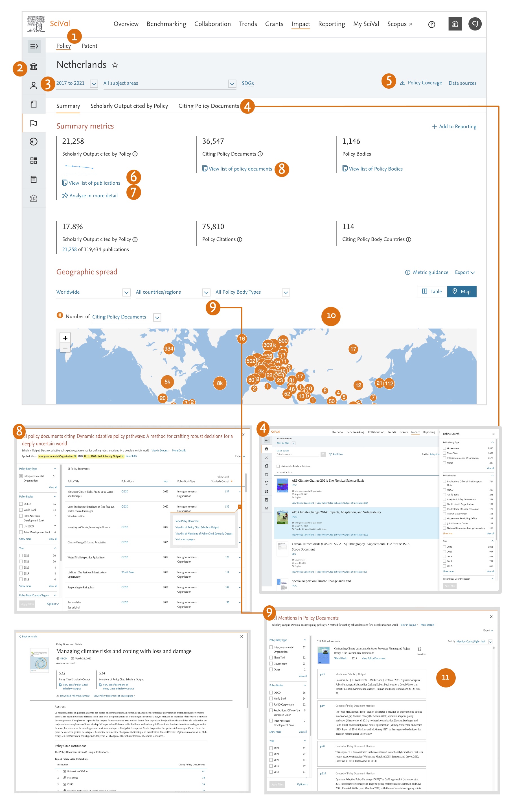The image size is (513, 812).
Task: Click the SDGs filter link
Action: point(248,83)
